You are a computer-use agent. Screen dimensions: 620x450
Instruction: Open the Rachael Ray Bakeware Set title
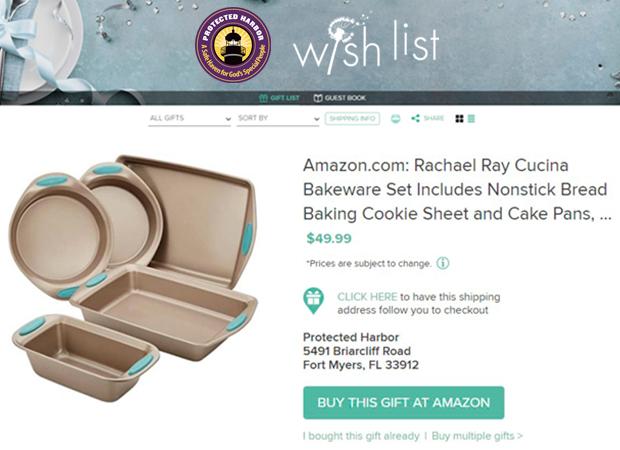point(457,189)
